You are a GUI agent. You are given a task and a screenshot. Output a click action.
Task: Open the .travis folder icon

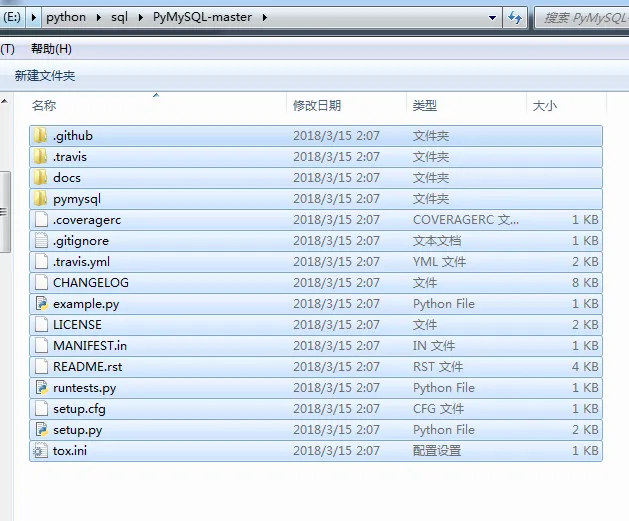coord(41,156)
